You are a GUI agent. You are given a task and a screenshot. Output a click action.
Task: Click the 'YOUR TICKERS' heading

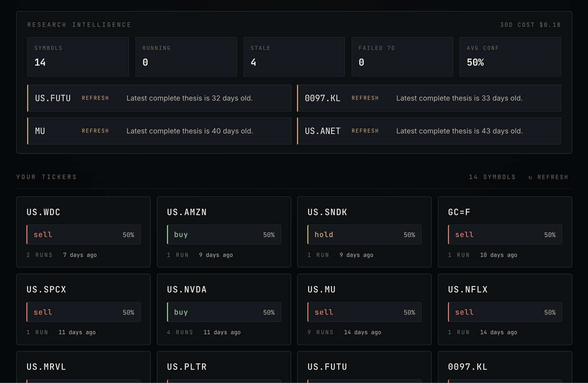(47, 177)
